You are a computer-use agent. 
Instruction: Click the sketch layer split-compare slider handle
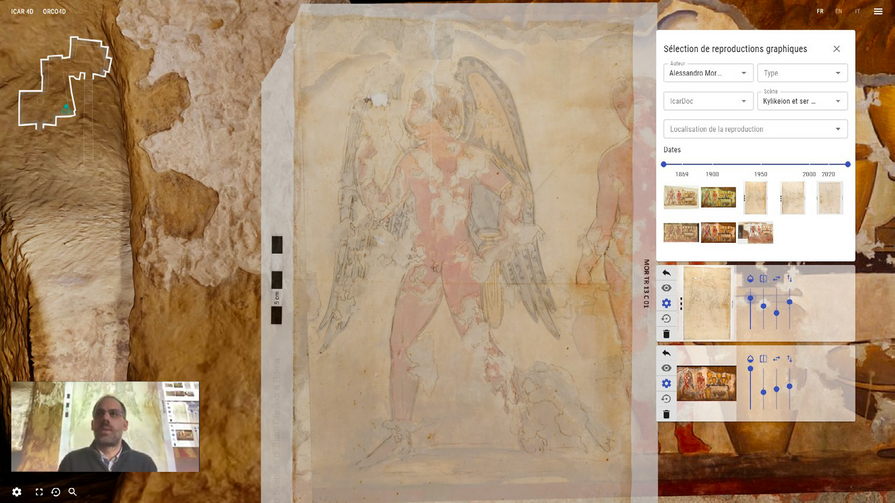coord(763,306)
